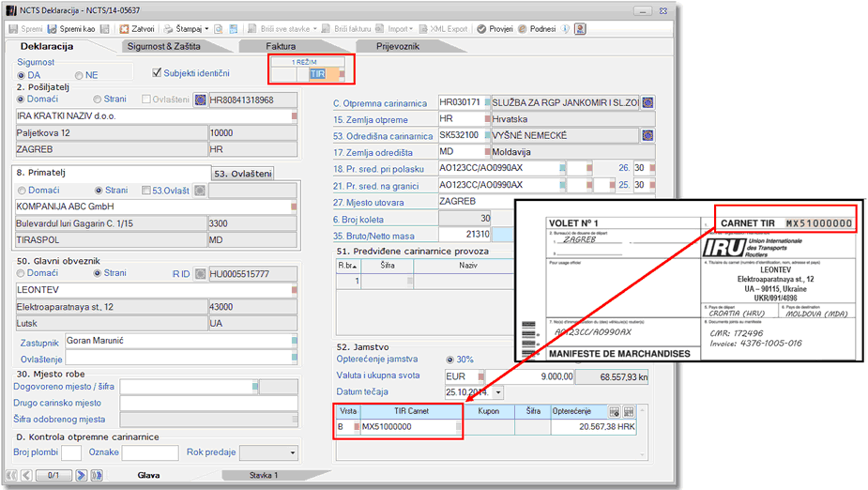
Task: Click lookup icon beside Otpremna carinarnica name
Action: (x=647, y=102)
